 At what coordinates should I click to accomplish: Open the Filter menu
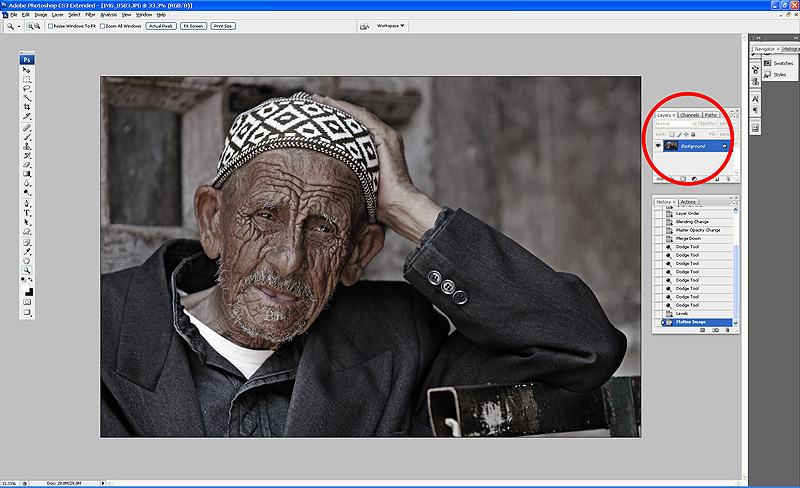click(x=91, y=15)
